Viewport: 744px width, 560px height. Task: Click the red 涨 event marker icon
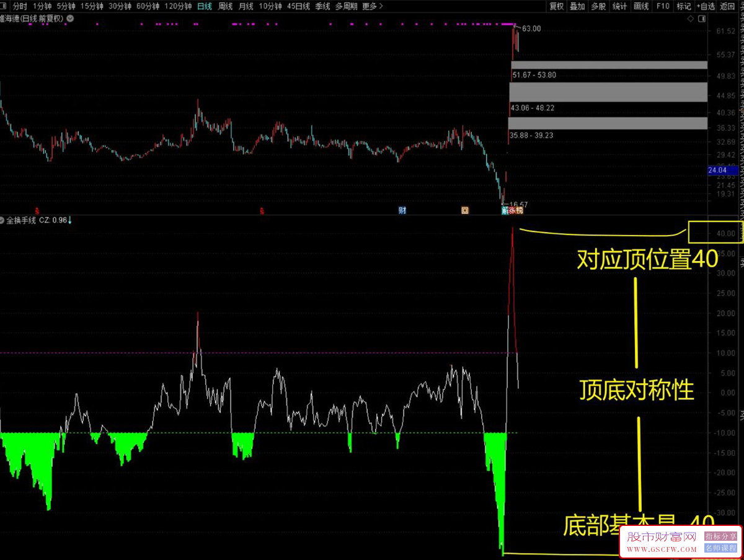[512, 211]
